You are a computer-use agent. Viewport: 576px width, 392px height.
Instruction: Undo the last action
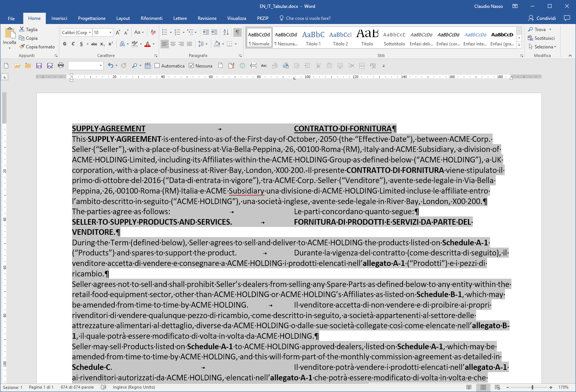[x=111, y=66]
